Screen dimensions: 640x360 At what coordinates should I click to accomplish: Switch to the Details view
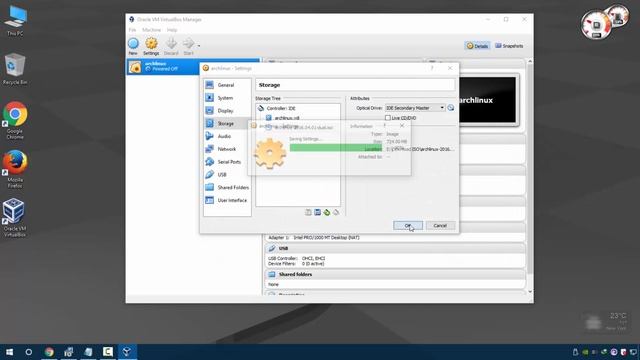pos(477,46)
